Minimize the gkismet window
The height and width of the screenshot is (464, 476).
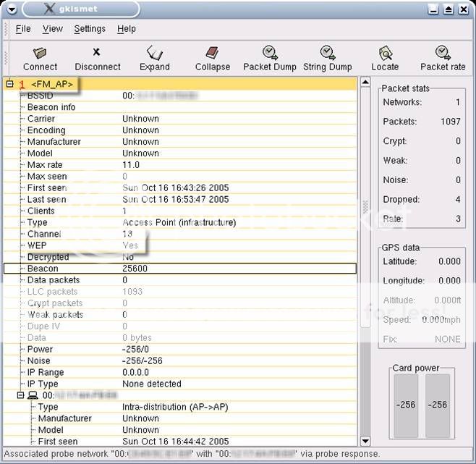pyautogui.click(x=433, y=9)
